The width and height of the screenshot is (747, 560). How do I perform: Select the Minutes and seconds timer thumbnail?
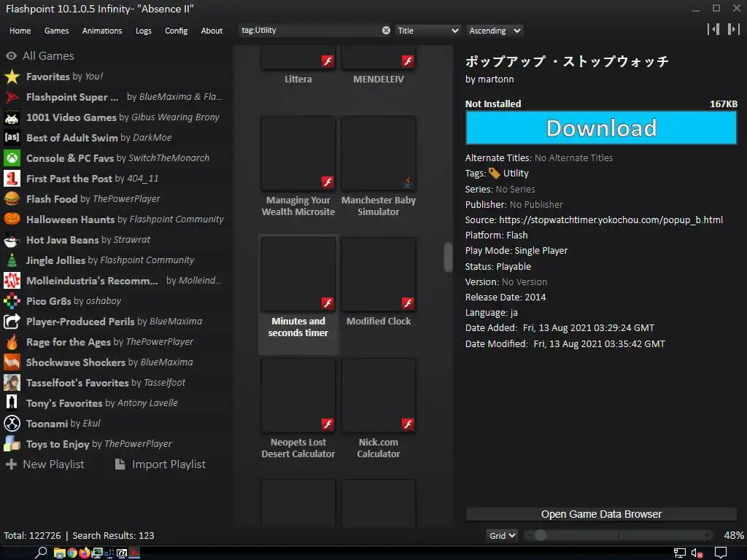coord(298,275)
